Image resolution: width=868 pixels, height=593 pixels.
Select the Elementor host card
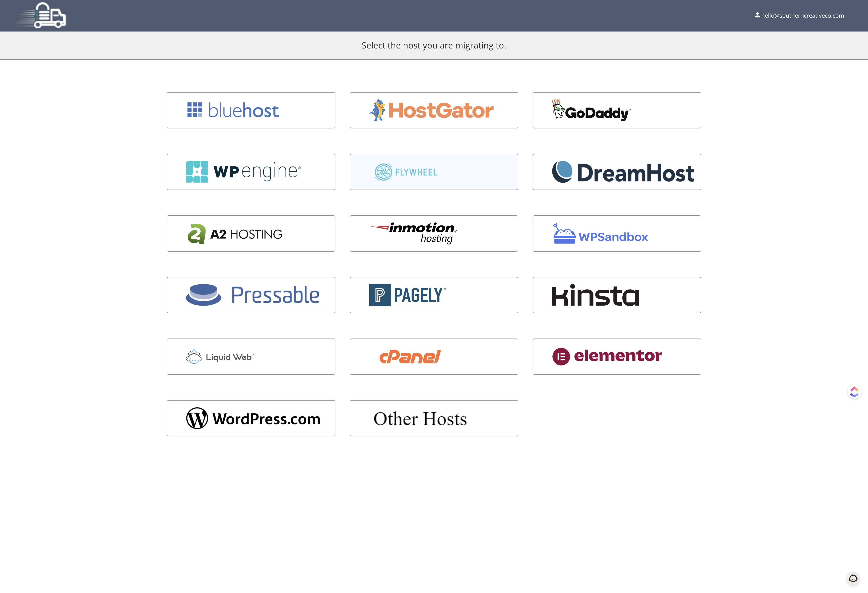coord(617,357)
